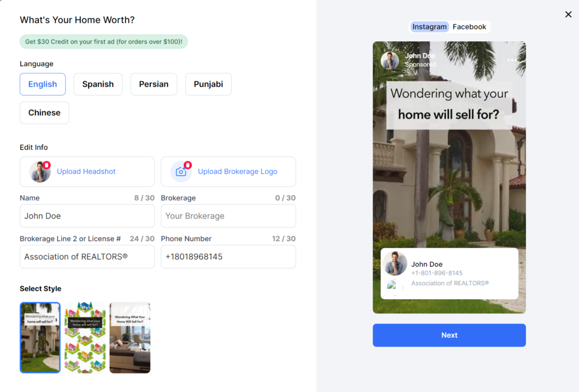This screenshot has height=392, width=579.
Task: Choose Spanish as the ad language
Action: point(98,84)
